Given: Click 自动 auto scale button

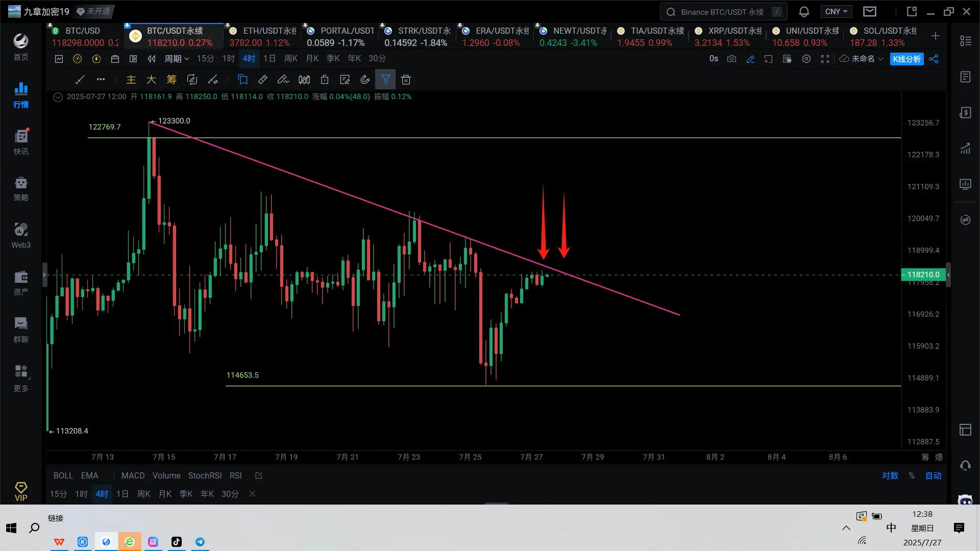Looking at the screenshot, I should (934, 475).
